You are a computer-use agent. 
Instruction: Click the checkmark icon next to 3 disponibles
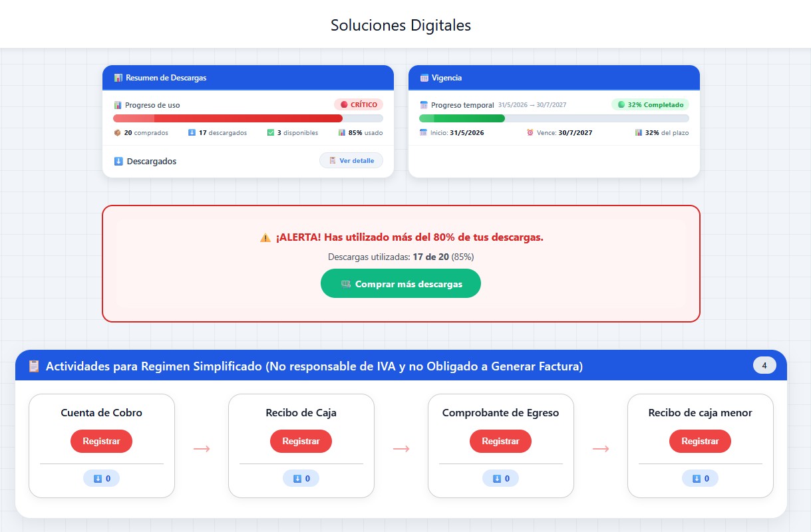271,133
